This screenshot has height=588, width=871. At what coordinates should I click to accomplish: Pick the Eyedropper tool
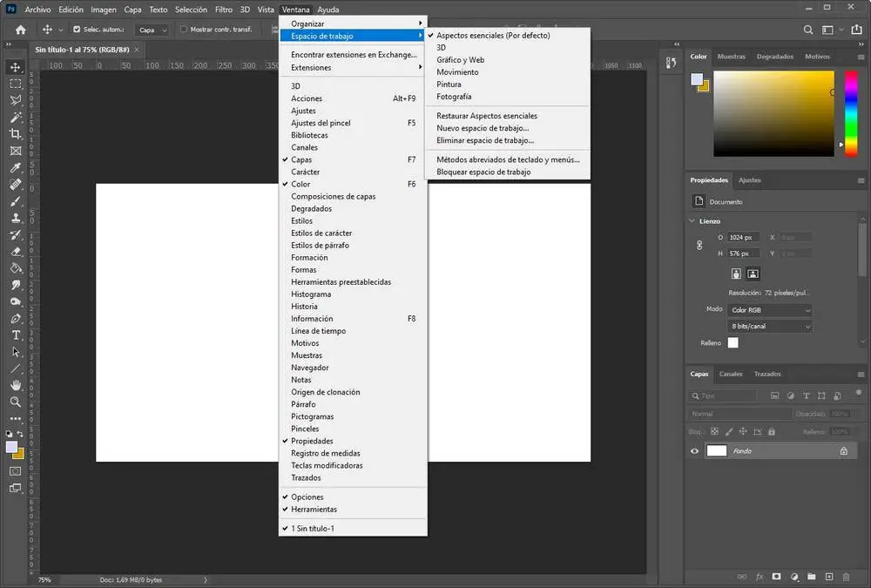tap(15, 168)
